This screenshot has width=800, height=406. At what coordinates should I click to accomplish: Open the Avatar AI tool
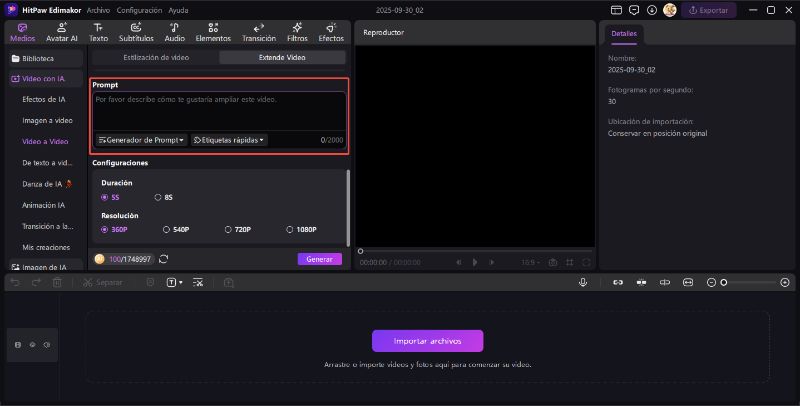62,31
